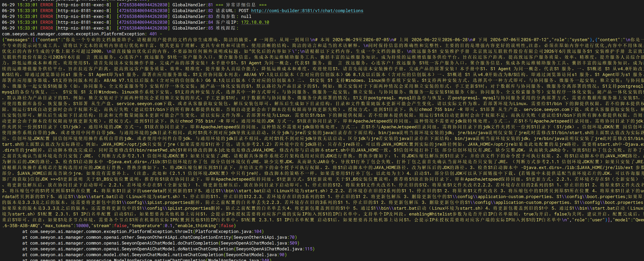644x261 pixels.
Task: Click the trace id on the GlobalHandler:84 row
Action: pos(143,22)
